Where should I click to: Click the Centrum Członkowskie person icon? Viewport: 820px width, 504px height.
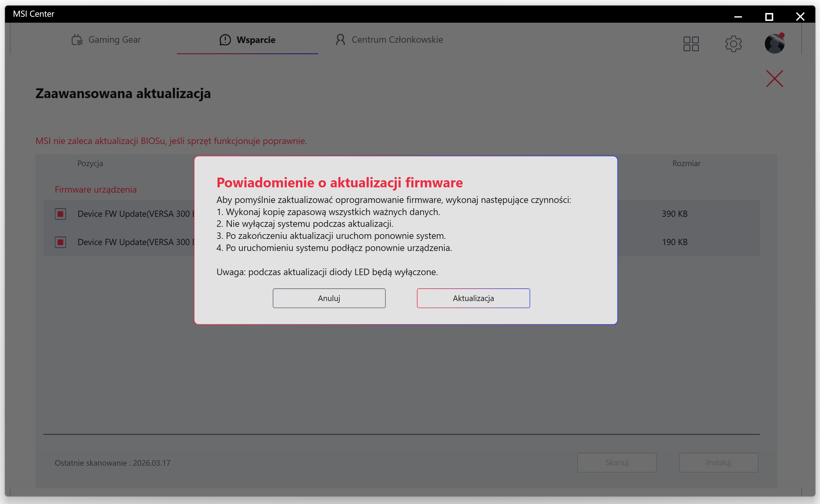pos(340,40)
